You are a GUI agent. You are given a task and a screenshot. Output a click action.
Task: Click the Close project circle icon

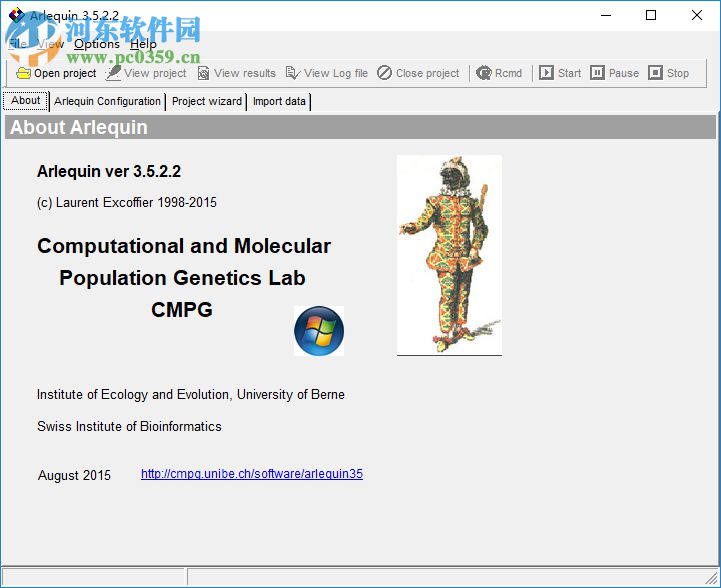coord(384,73)
